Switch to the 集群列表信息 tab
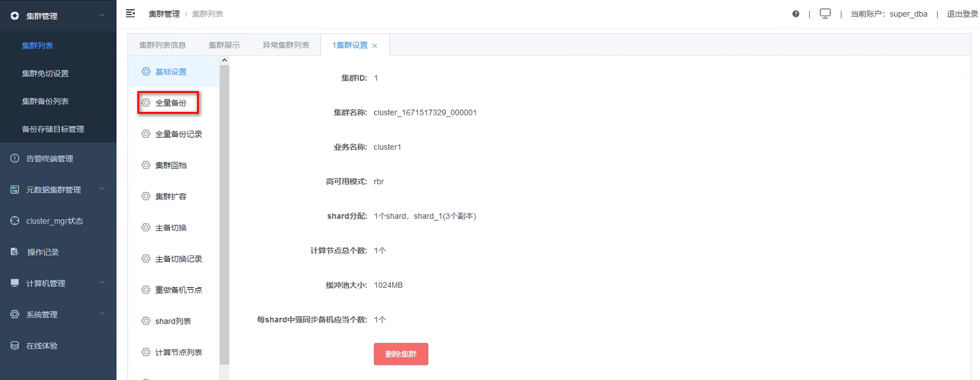 [162, 45]
